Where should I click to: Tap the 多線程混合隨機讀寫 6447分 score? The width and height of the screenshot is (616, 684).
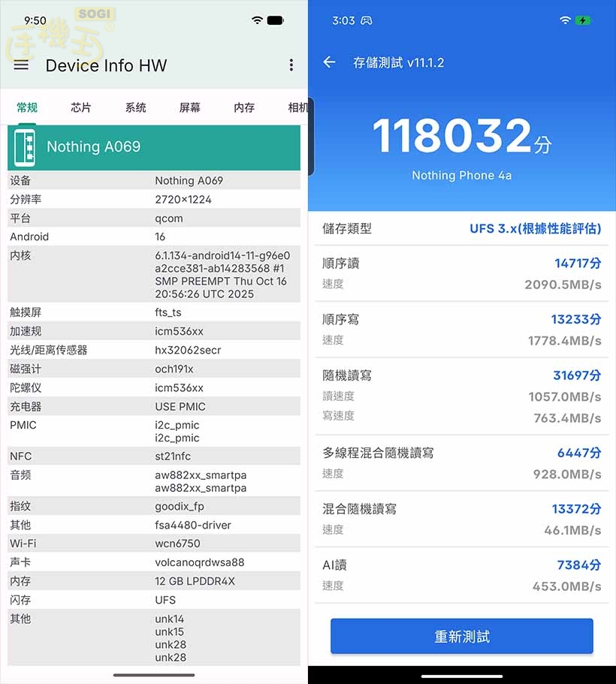[x=579, y=453]
